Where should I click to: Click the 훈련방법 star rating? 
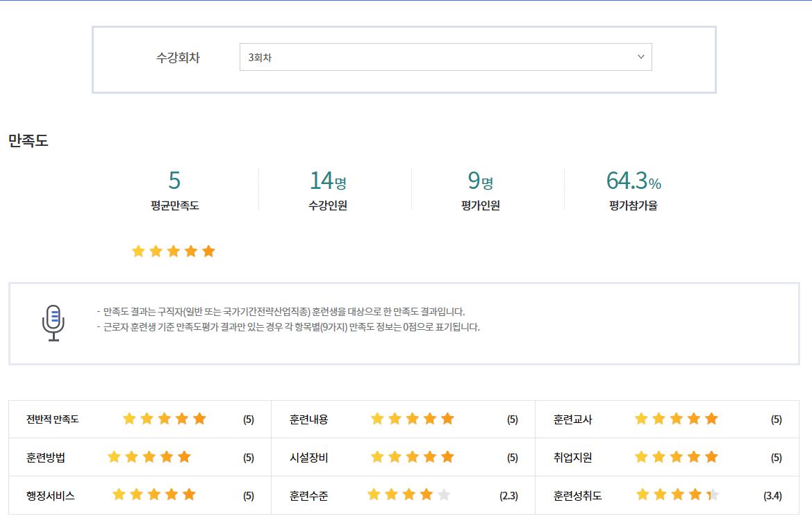(x=149, y=457)
